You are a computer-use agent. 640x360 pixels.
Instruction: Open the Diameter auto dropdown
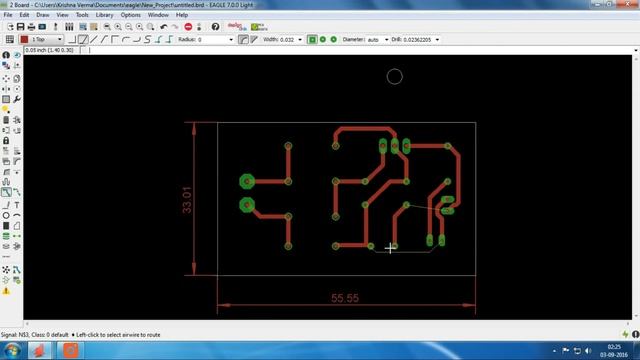click(386, 40)
